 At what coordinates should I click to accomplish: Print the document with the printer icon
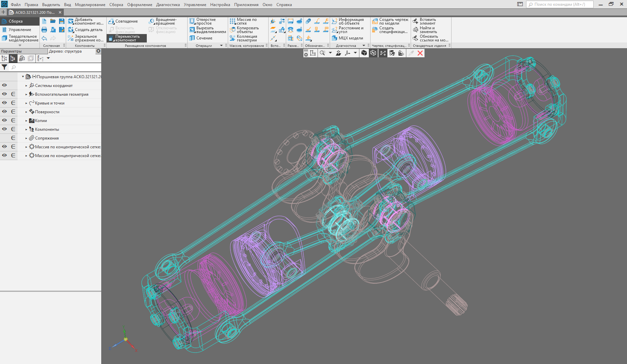44,30
